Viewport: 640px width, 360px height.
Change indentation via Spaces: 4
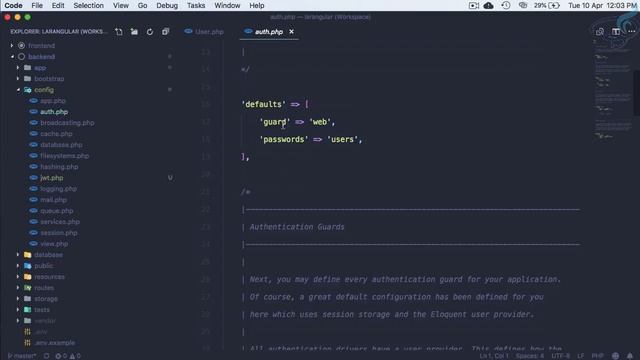[x=529, y=356]
